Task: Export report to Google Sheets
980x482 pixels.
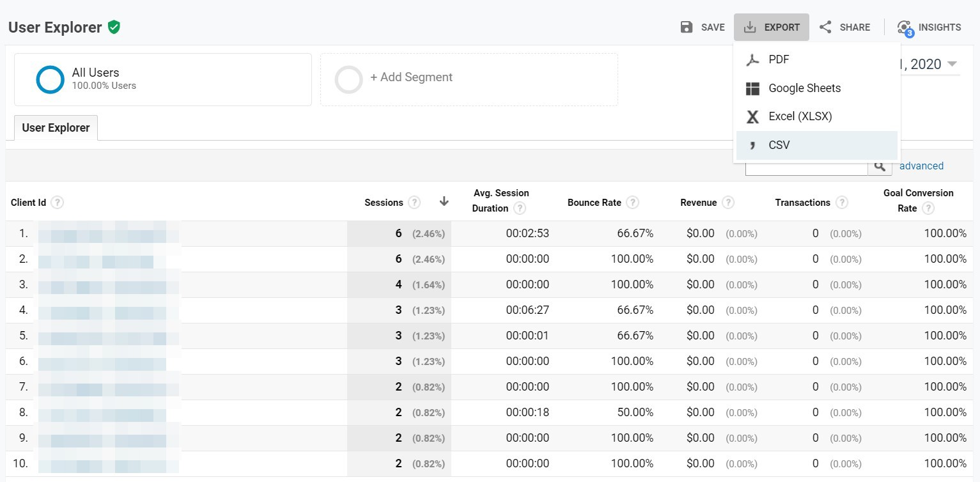Action: point(804,88)
